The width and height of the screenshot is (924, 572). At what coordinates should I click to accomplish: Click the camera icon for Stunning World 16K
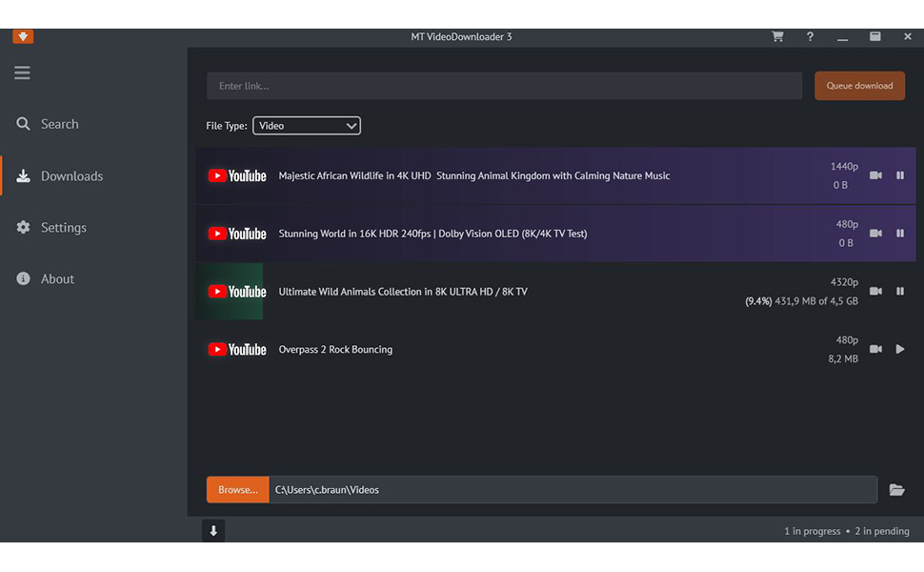click(x=875, y=233)
